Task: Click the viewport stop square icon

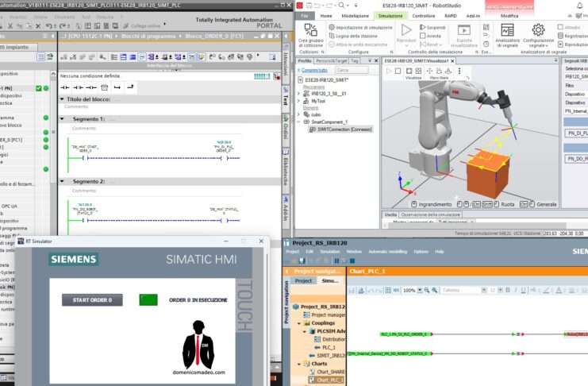Action: tap(398, 71)
